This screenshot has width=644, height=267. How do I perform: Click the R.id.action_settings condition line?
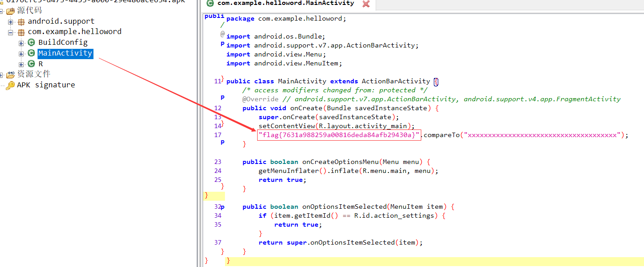pos(352,215)
